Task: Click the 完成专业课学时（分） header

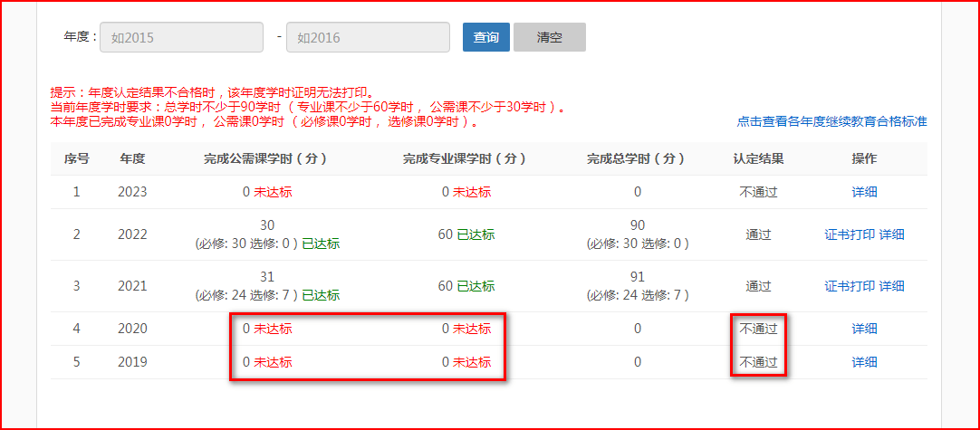Action: point(466,158)
